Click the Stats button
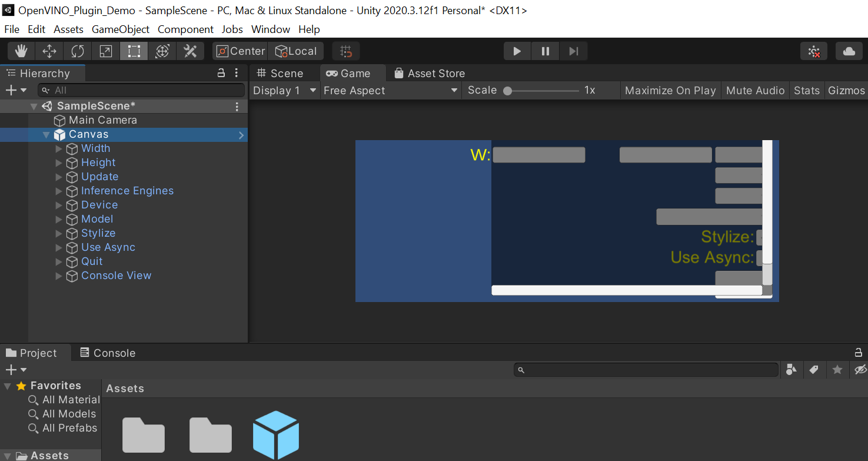Image resolution: width=868 pixels, height=461 pixels. pyautogui.click(x=806, y=90)
